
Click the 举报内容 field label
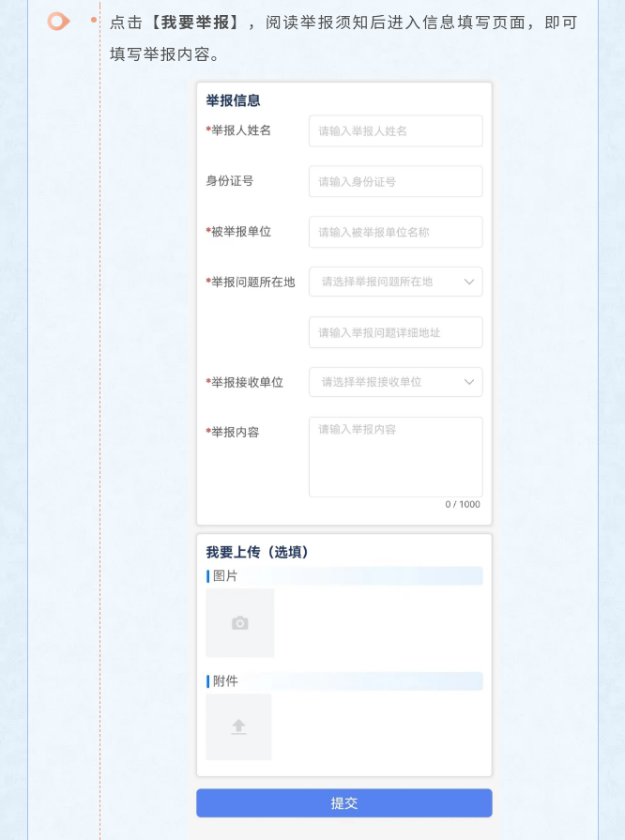(x=233, y=432)
